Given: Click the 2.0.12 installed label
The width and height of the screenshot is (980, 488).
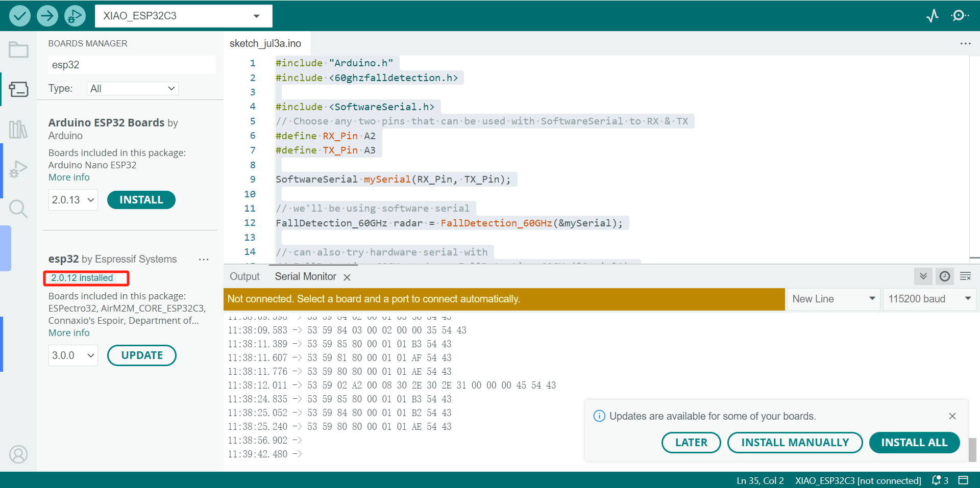Looking at the screenshot, I should pos(82,278).
